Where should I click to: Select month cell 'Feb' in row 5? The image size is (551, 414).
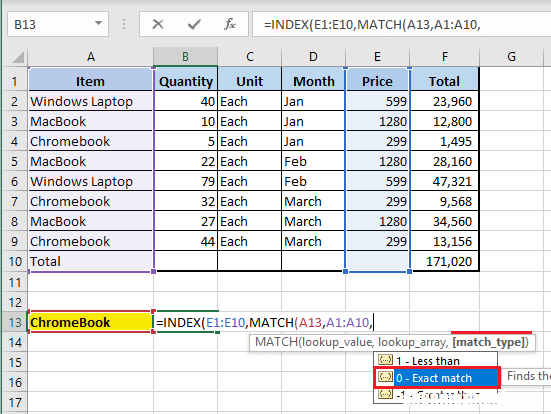click(313, 161)
